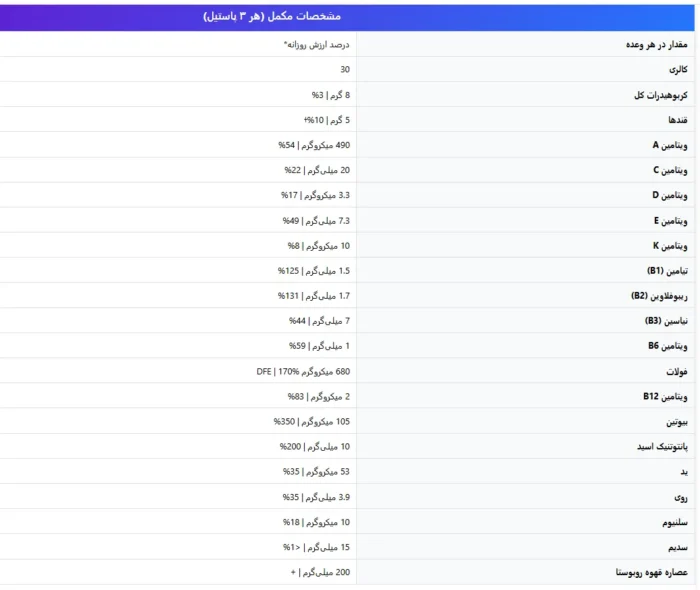Select the 'ید' row label
The width and height of the screenshot is (700, 590).
[684, 471]
